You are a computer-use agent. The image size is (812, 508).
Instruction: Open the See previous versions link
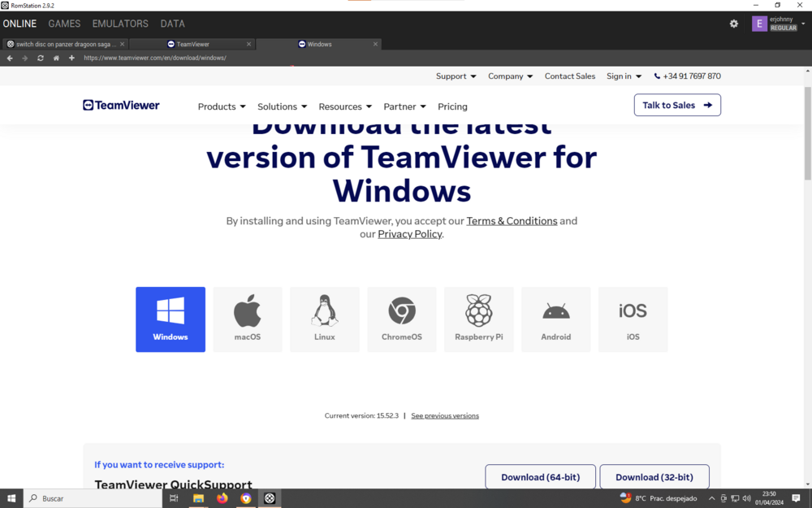(445, 416)
